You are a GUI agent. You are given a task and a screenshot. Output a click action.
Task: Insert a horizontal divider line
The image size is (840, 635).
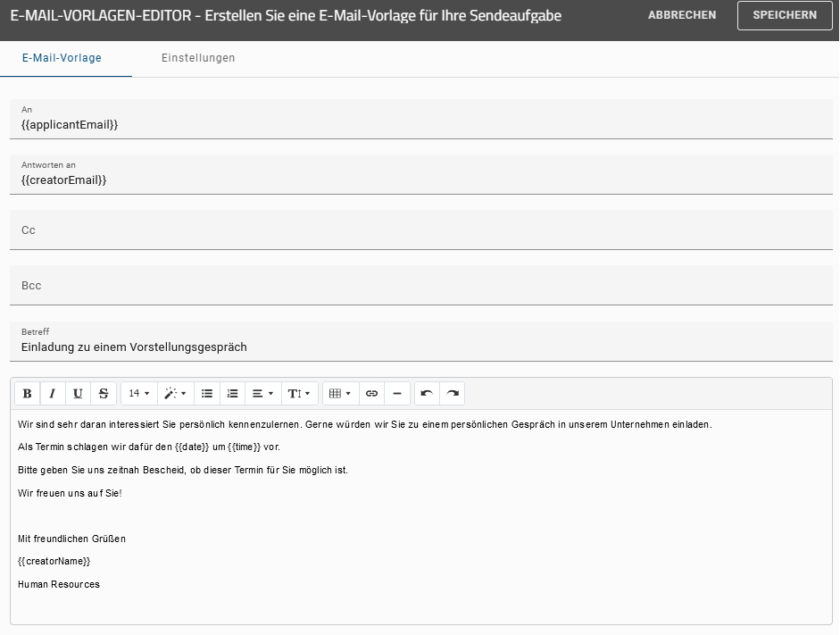click(397, 393)
